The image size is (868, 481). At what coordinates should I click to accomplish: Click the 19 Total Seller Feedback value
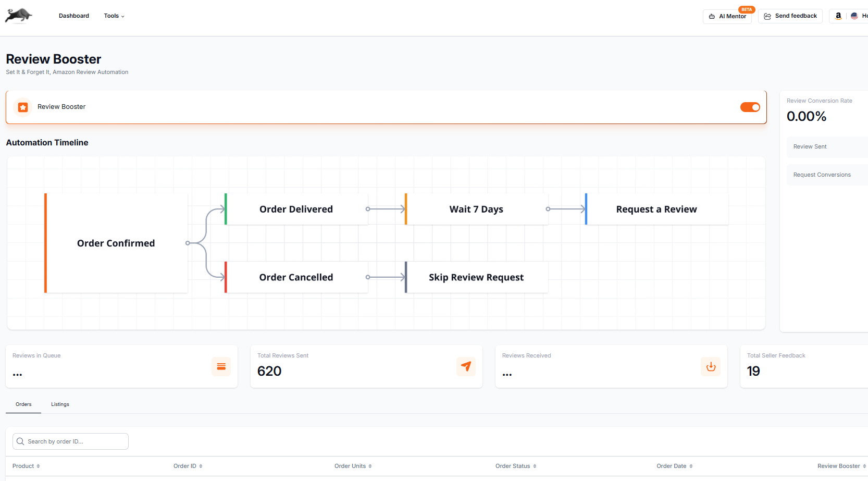pos(753,371)
